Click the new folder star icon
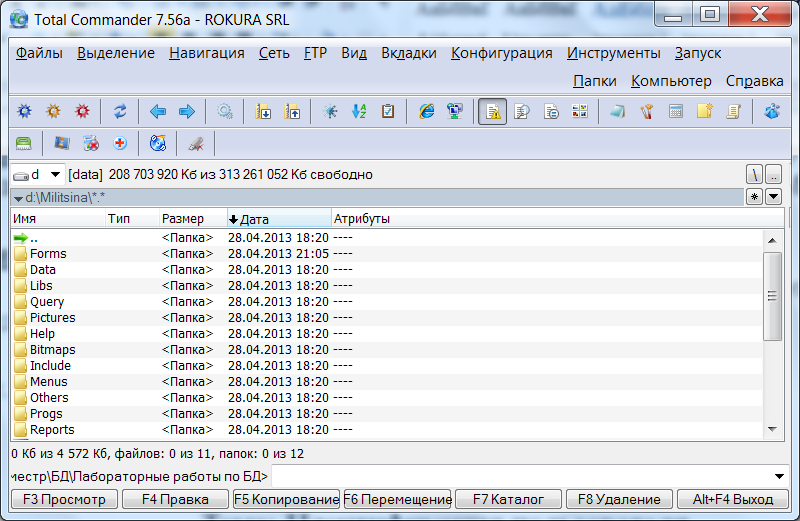800x521 pixels. (705, 111)
